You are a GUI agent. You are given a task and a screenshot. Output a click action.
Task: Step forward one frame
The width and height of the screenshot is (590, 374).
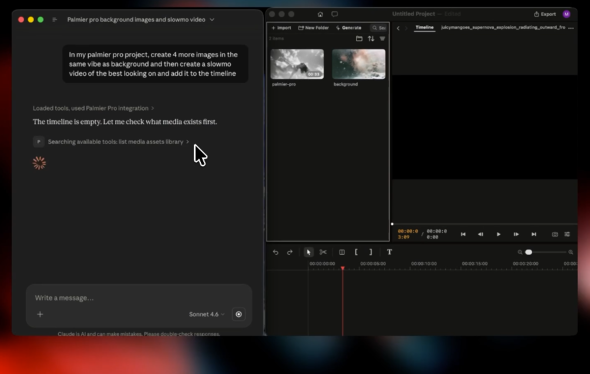point(516,234)
